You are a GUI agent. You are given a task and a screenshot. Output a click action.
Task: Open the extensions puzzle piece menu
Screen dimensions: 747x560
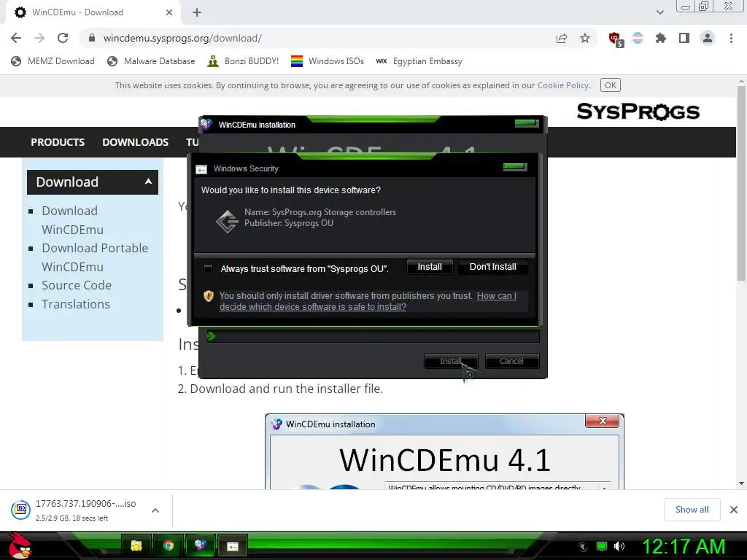tap(661, 38)
